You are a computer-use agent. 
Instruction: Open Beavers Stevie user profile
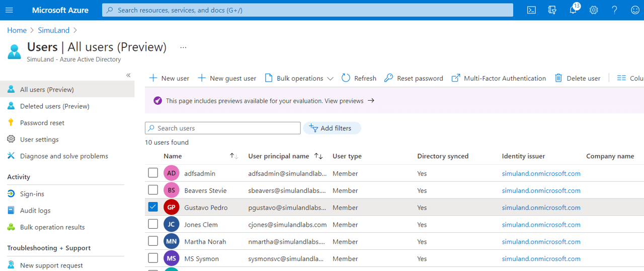[x=205, y=190]
